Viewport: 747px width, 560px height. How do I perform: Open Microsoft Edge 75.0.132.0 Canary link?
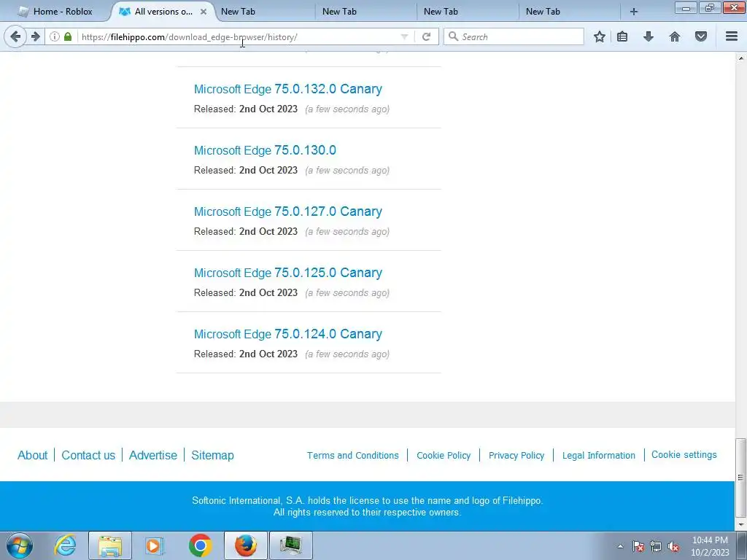point(287,89)
